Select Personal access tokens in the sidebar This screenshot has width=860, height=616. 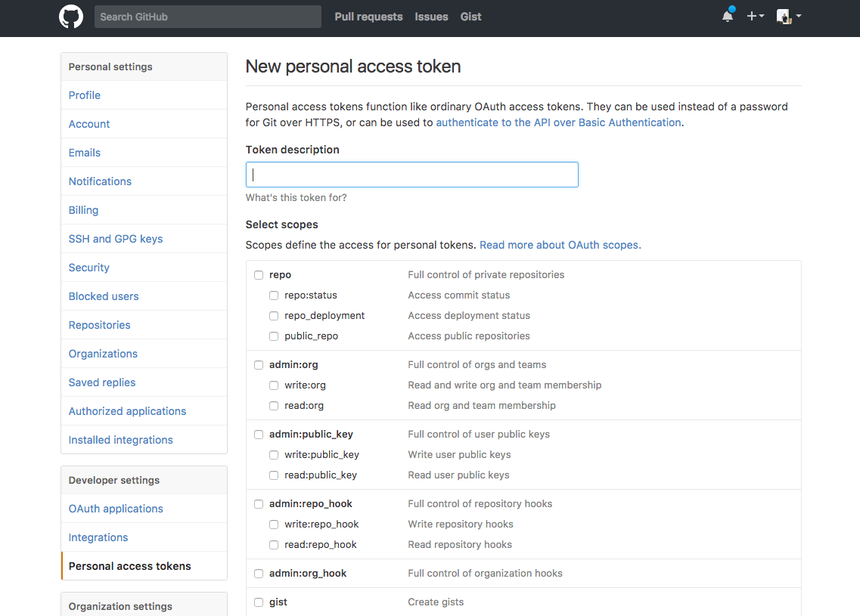click(x=144, y=566)
